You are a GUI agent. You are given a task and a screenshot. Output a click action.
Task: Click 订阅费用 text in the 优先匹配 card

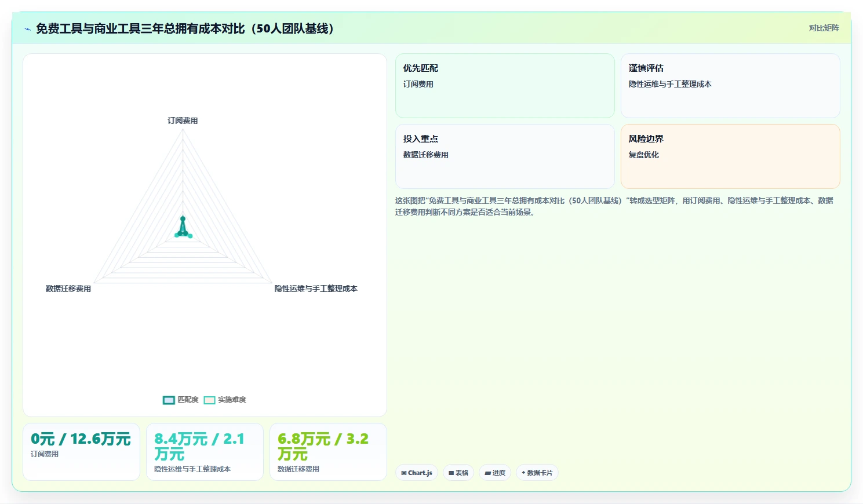(x=418, y=84)
